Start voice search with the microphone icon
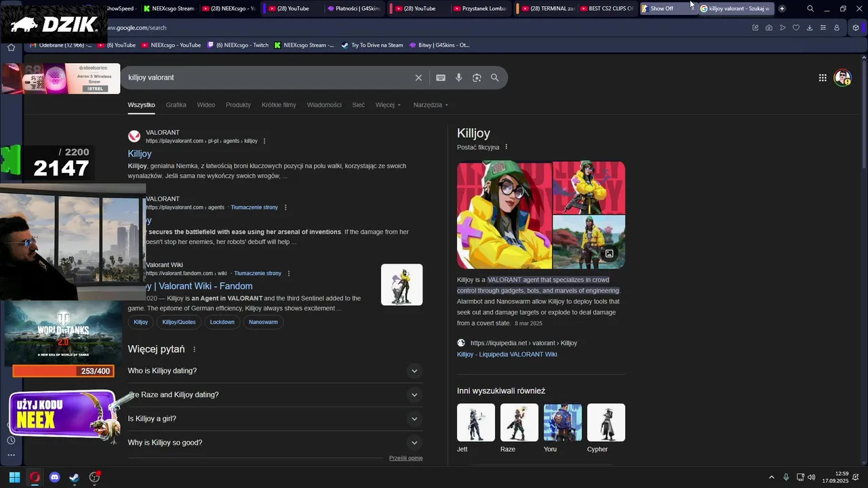Screen dimensions: 868x488 coord(459,78)
